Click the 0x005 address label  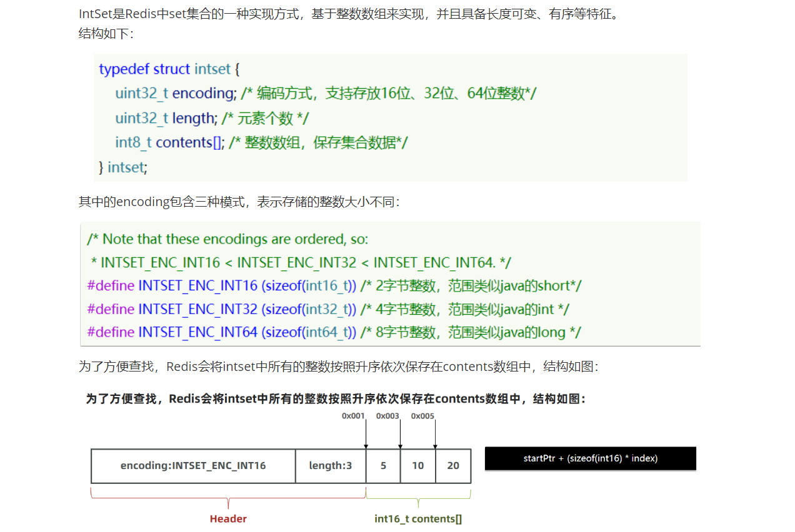[422, 416]
